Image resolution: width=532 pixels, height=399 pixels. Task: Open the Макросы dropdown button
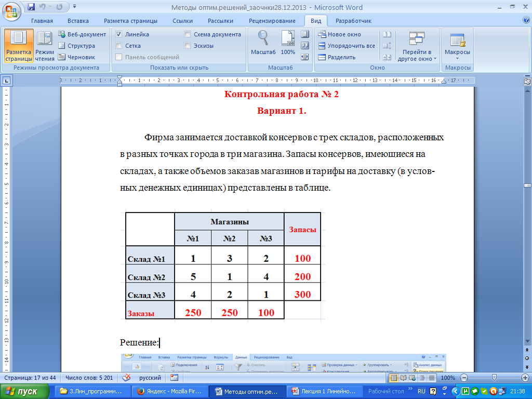pyautogui.click(x=457, y=46)
